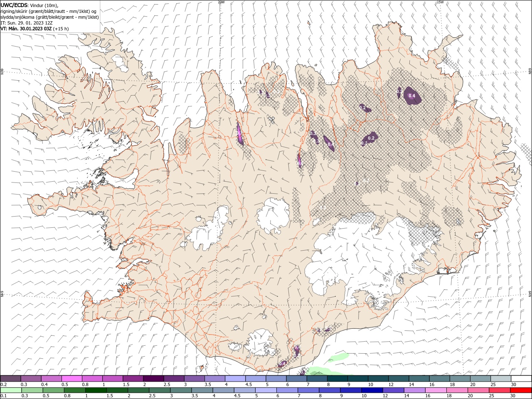The height and width of the screenshot is (399, 532).
Task: Click the upper legend swatch between 12 and 14
Action: [399, 379]
